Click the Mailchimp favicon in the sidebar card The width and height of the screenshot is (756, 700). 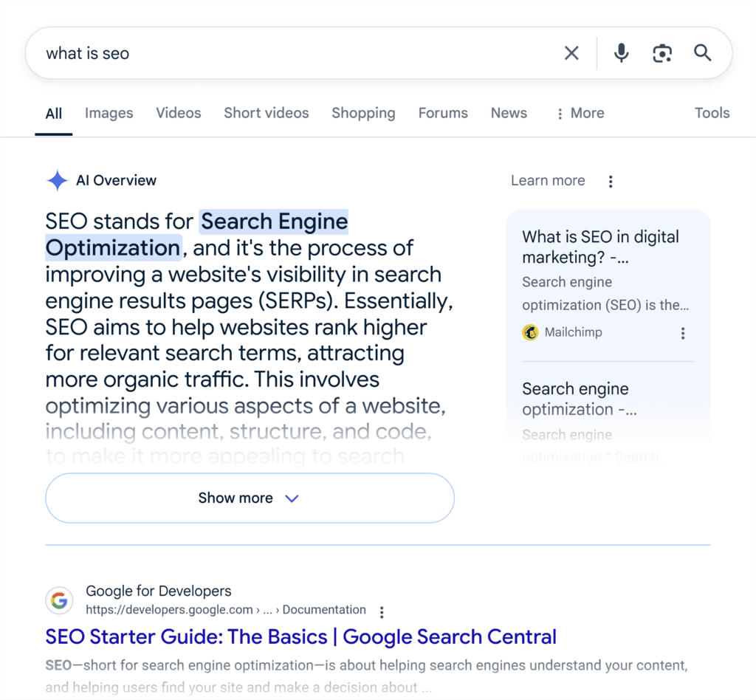point(530,332)
